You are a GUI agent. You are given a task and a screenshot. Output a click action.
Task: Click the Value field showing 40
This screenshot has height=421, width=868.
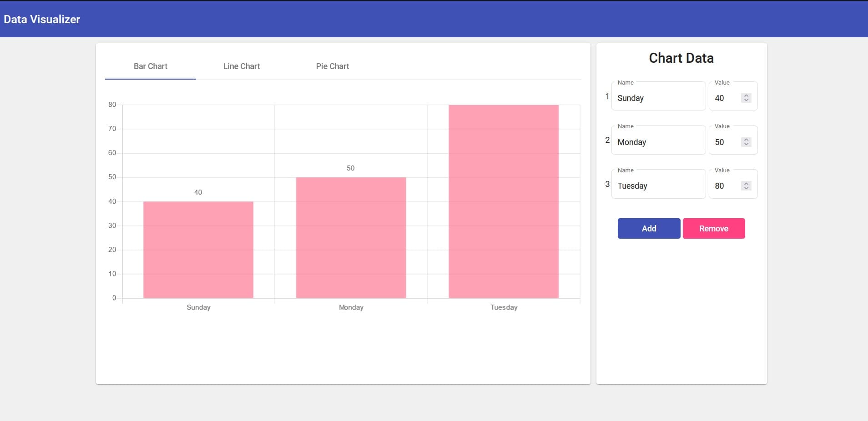click(725, 98)
